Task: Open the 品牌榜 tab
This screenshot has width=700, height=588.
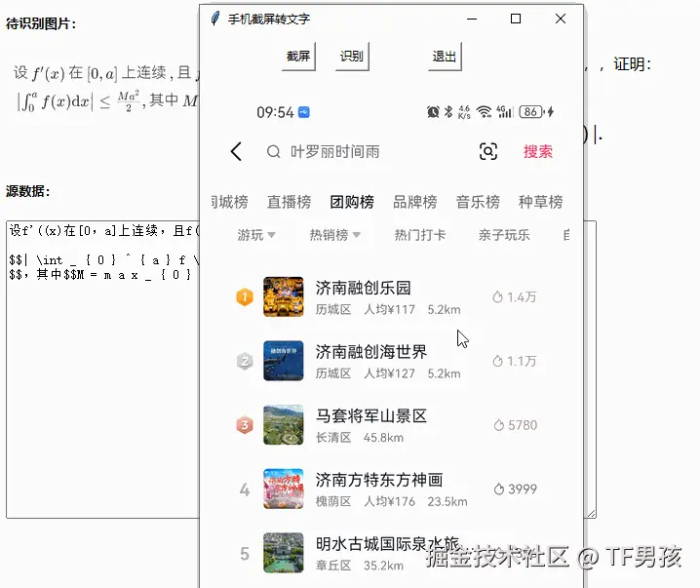Action: coord(414,202)
